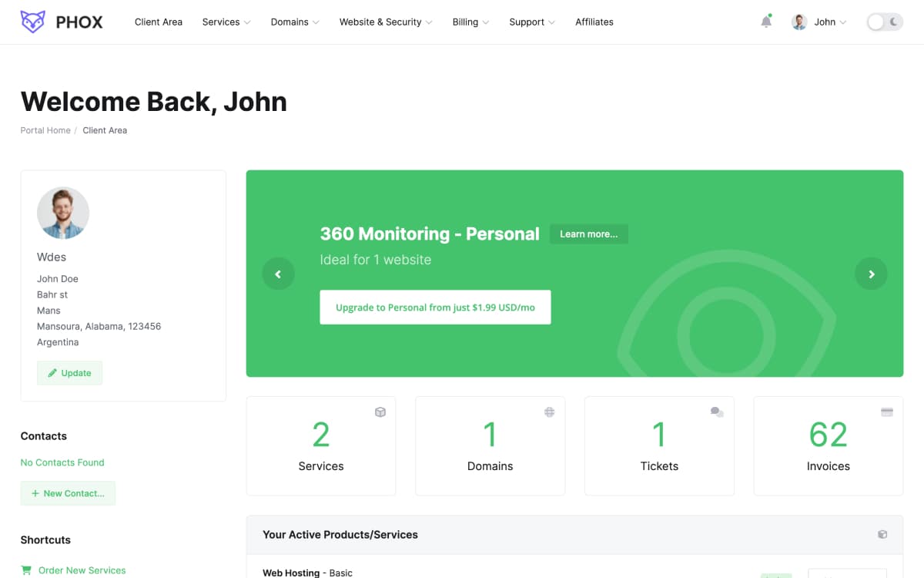
Task: Click the cube icon in Services card
Action: 380,412
